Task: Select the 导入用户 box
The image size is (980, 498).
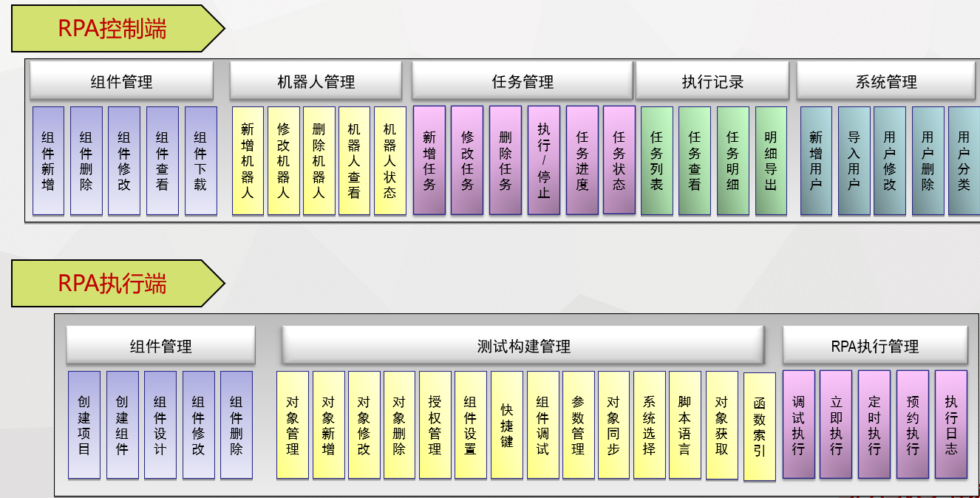Action: tap(854, 161)
